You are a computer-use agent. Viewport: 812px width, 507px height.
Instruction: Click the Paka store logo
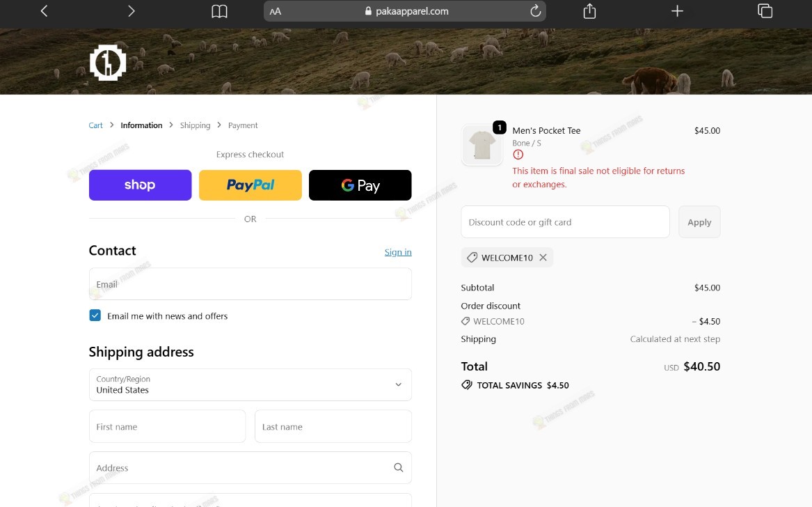point(108,63)
